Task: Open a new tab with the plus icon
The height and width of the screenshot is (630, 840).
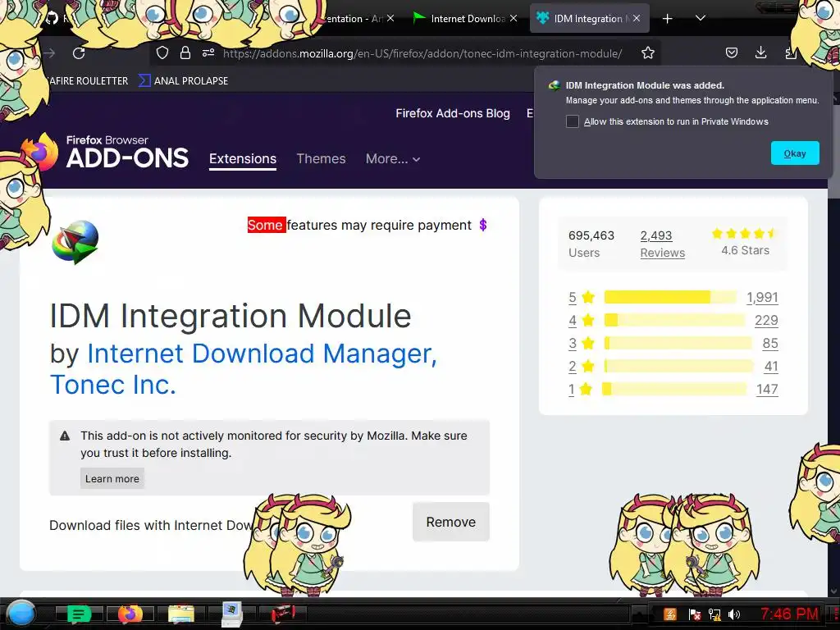Action: [667, 19]
